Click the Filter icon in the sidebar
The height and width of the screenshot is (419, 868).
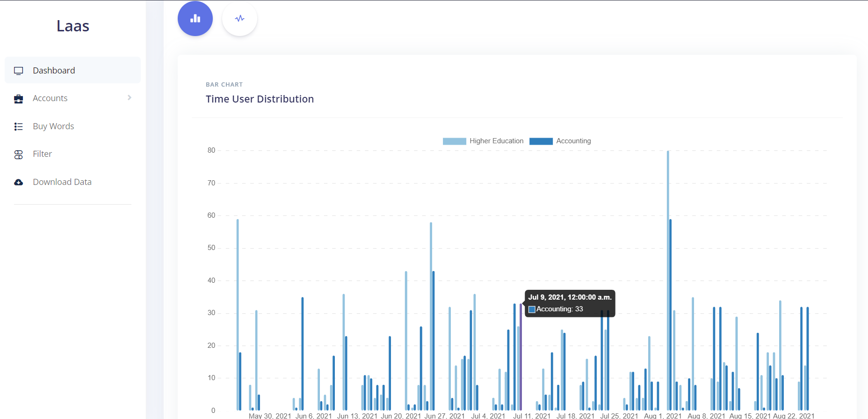coord(19,154)
